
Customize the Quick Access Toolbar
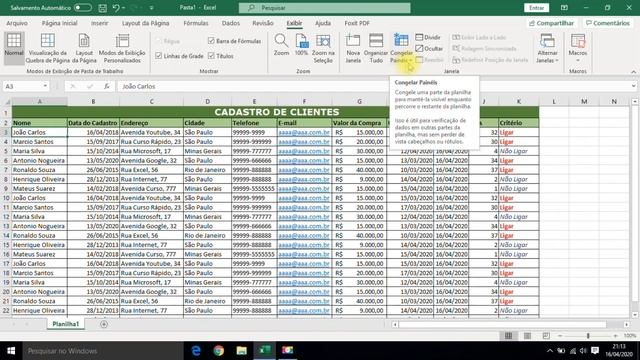[x=151, y=8]
